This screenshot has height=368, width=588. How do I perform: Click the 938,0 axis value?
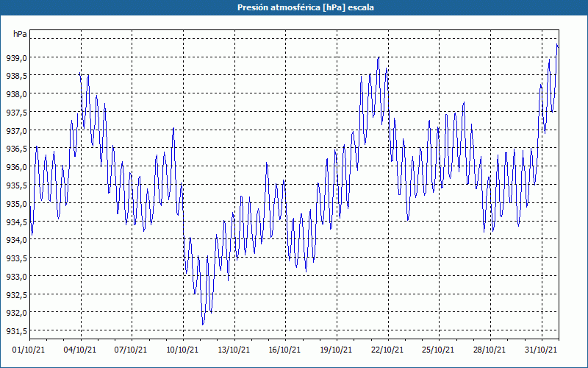(x=16, y=94)
